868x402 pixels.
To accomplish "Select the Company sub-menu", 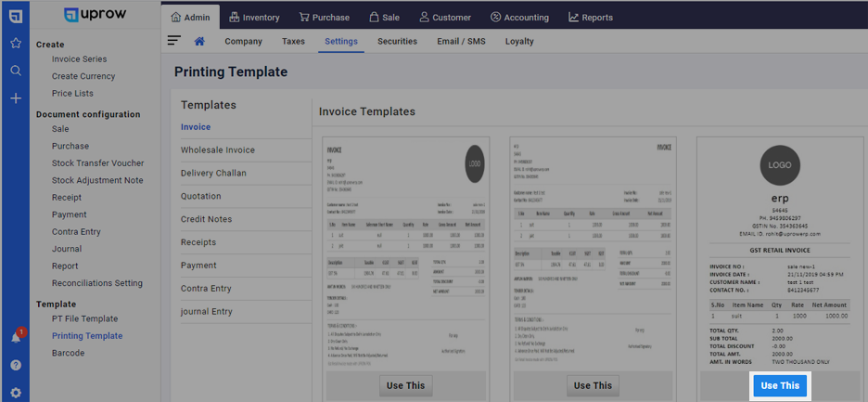I will (x=244, y=41).
